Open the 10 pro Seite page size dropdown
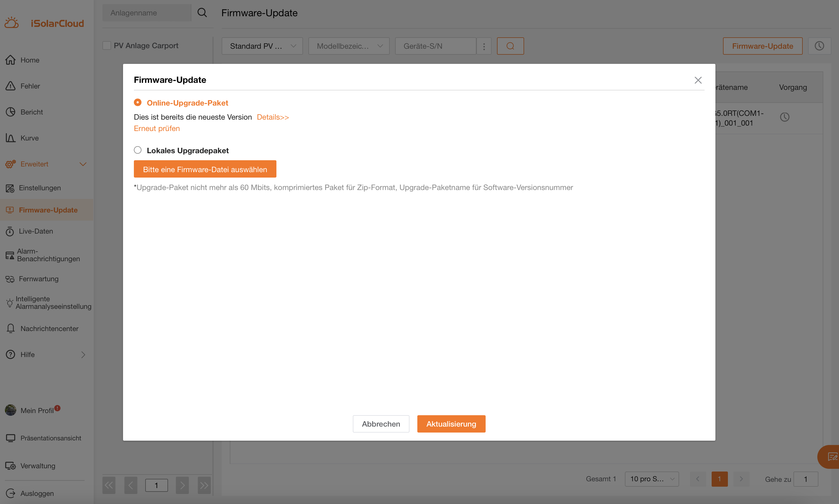The width and height of the screenshot is (839, 504). (651, 479)
